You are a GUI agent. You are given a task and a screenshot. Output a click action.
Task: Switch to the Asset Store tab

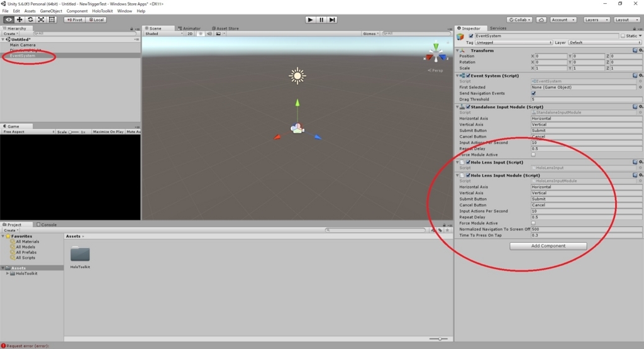tap(225, 28)
